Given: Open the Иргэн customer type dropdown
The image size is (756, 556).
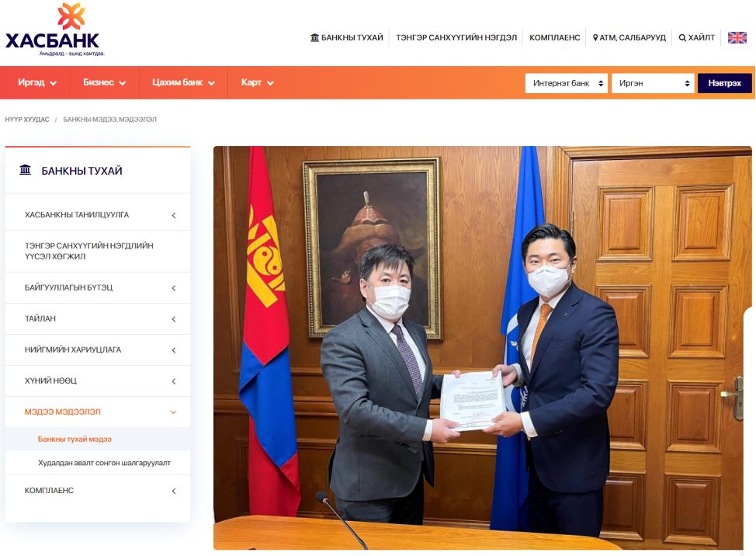Looking at the screenshot, I should point(652,83).
